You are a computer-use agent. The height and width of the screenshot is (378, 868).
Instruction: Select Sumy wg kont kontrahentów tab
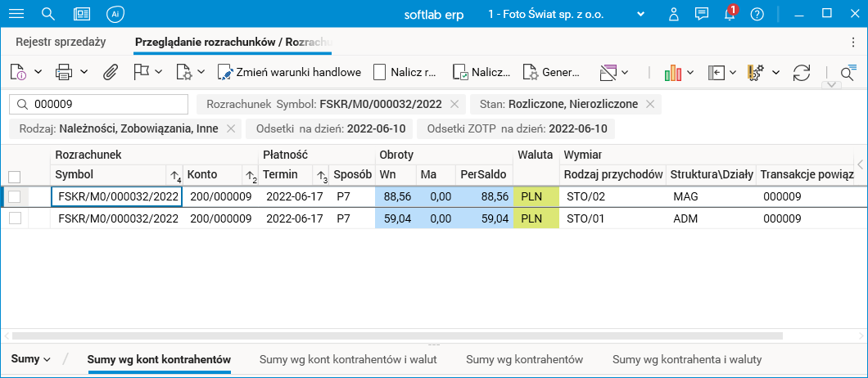(x=159, y=359)
